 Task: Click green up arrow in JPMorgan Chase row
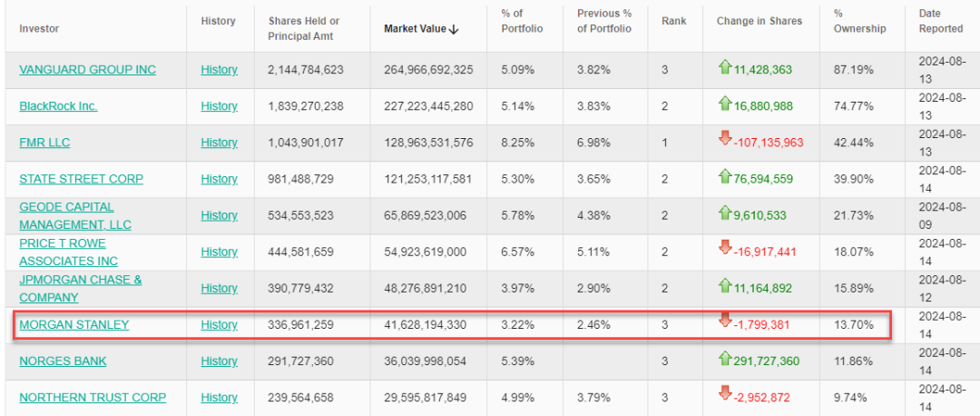[x=724, y=285]
